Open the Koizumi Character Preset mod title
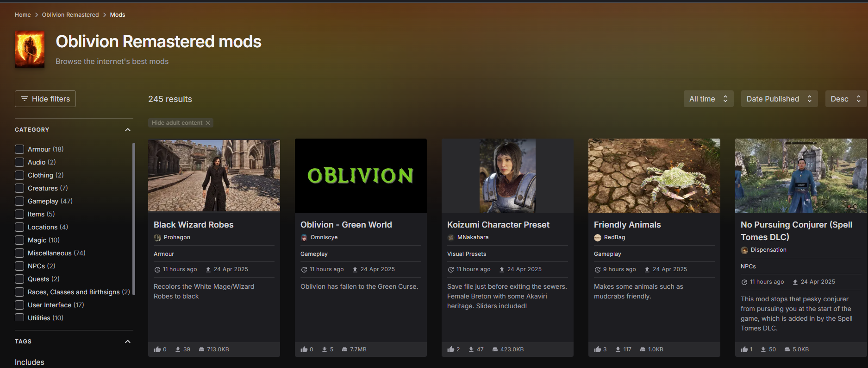 [x=498, y=225]
